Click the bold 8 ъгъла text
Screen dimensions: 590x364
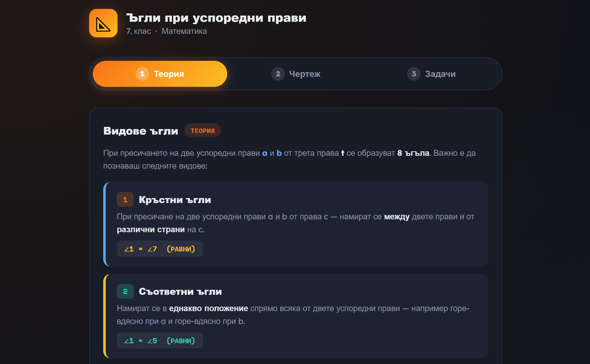[413, 153]
